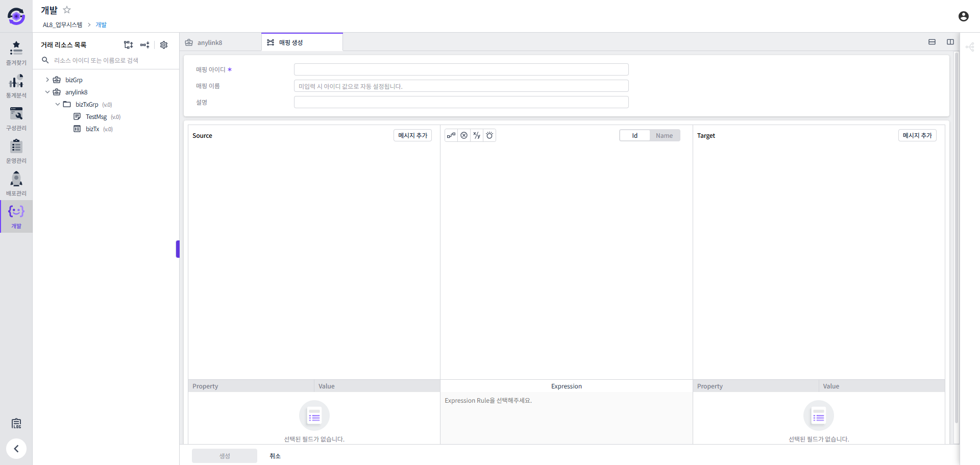This screenshot has height=465, width=980.
Task: Open resource list settings gear
Action: (x=164, y=45)
